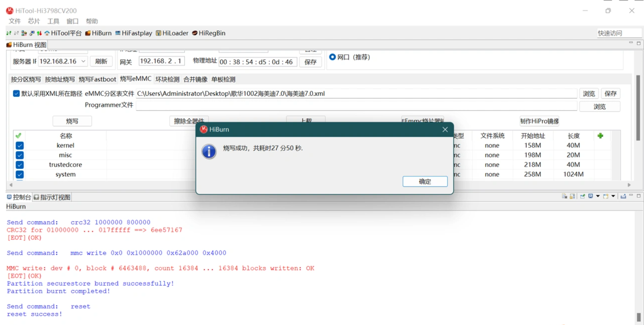Screen dimensions: 644x325
Task: Switch to the 单板检测 tab
Action: (224, 79)
